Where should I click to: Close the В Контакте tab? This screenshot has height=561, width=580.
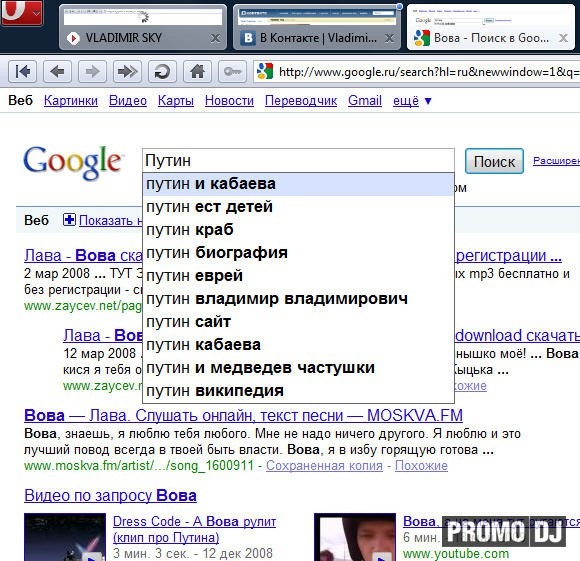tap(389, 38)
